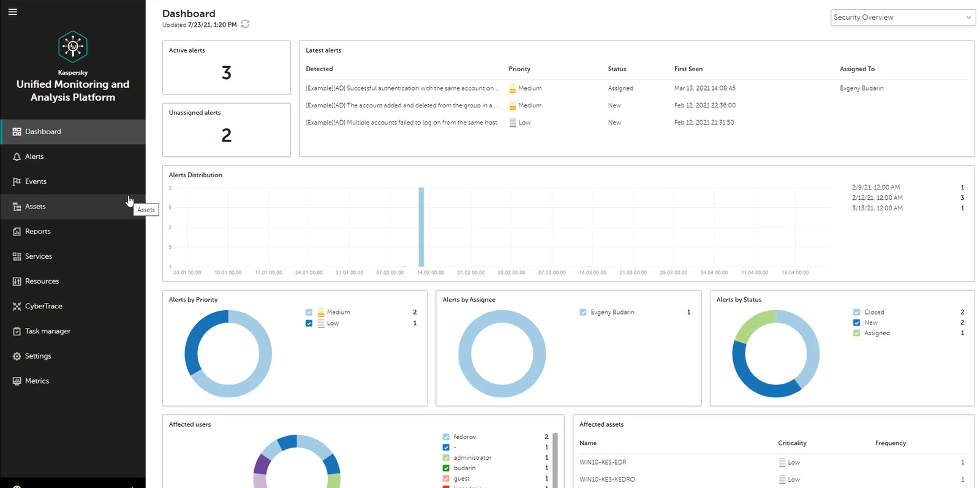
Task: Click the Low priority icon on the 21:31:50 alert
Action: coord(513,123)
